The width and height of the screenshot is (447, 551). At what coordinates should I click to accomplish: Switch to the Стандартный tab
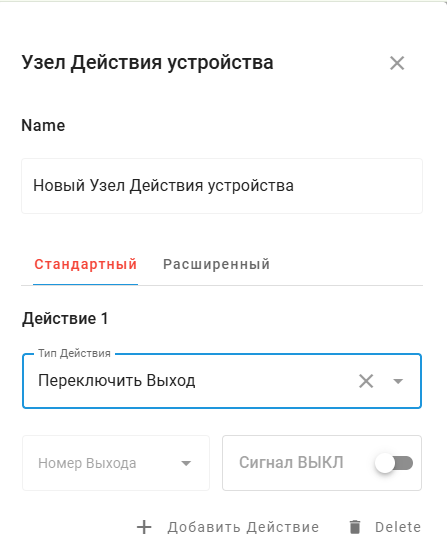point(85,265)
